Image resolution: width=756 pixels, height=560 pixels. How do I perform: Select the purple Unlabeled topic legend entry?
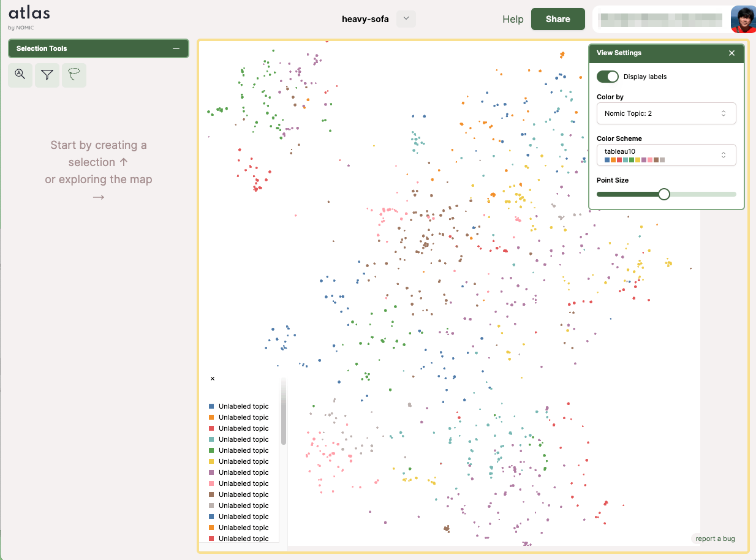pos(239,472)
